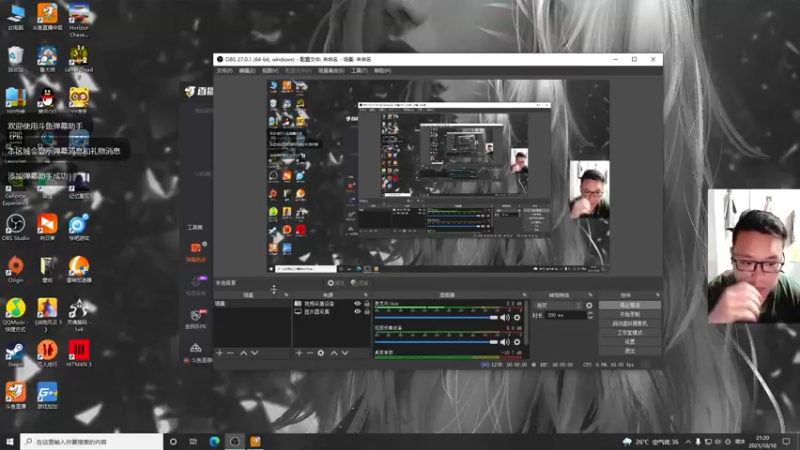Screen dimensions: 800x450
Task: Adjust the second mixer channel volume slider
Action: click(x=436, y=342)
